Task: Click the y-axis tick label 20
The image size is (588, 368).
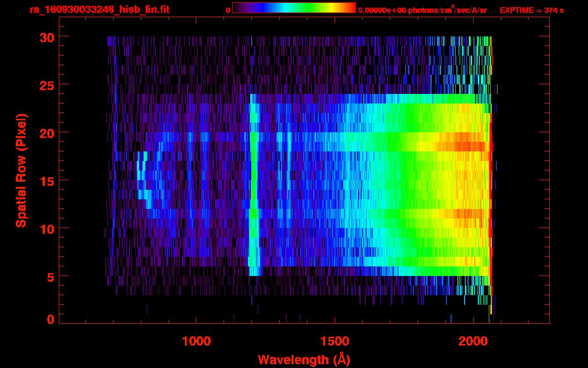Action: 47,133
